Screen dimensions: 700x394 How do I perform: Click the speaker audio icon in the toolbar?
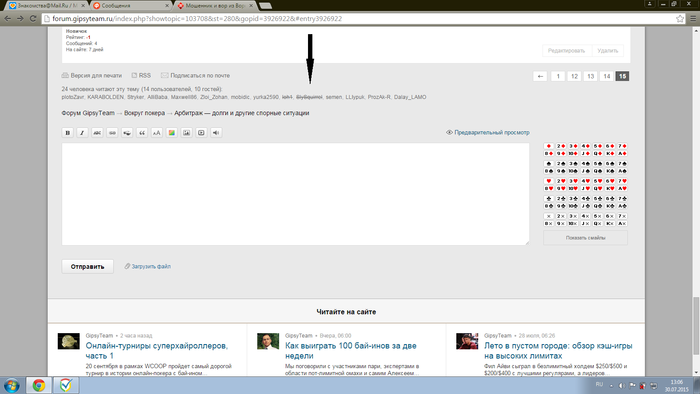click(x=216, y=133)
